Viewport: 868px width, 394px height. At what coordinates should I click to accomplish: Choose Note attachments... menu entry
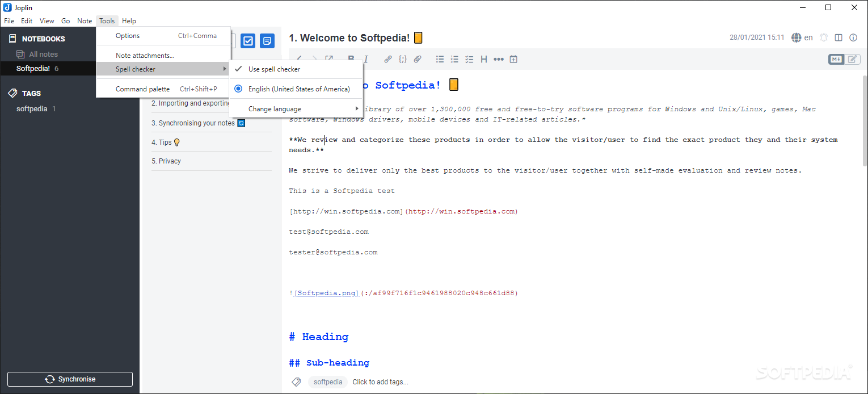click(x=163, y=55)
